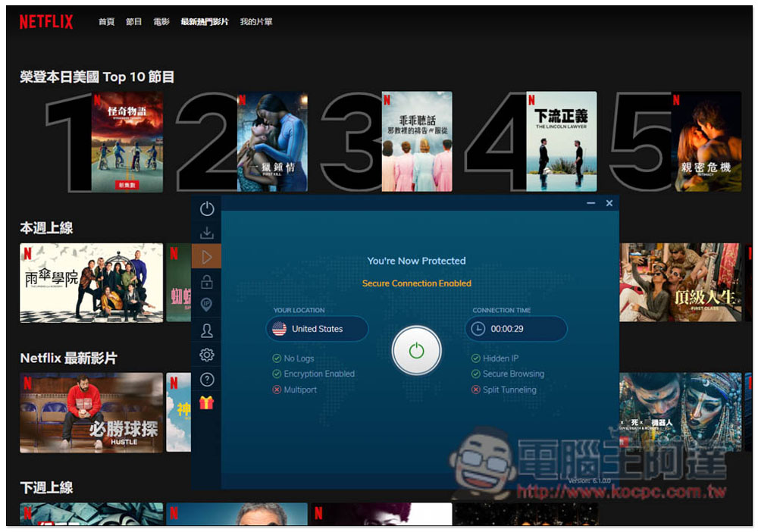Open 我的片單 in Netflix navigation

(256, 22)
